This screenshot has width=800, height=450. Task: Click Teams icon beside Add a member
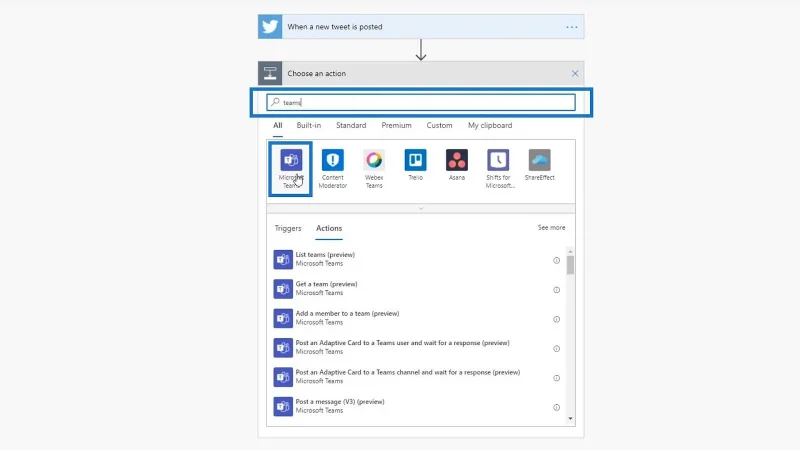pos(283,318)
